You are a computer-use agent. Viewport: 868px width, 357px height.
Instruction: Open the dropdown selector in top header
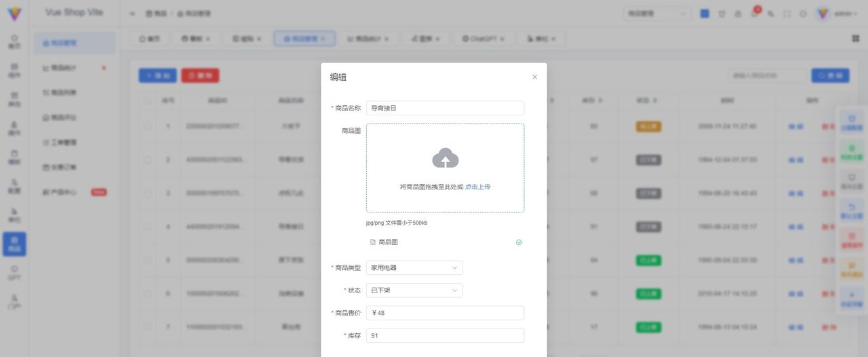click(656, 14)
